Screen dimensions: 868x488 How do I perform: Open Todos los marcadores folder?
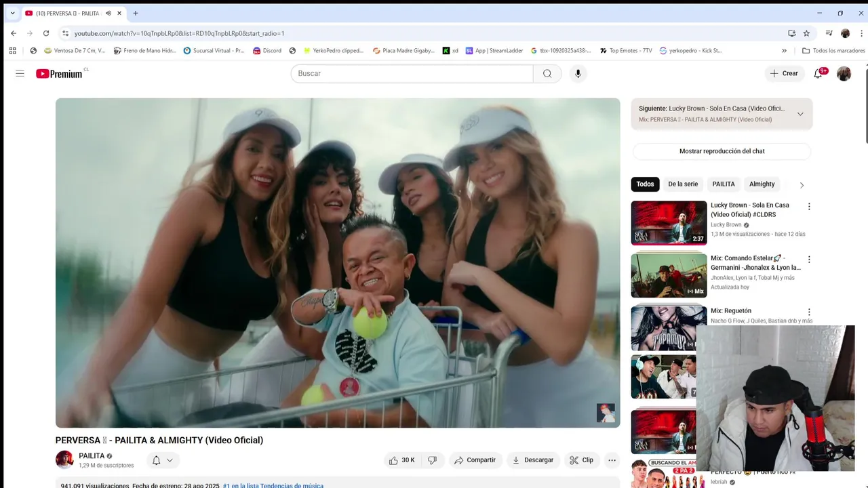[833, 50]
